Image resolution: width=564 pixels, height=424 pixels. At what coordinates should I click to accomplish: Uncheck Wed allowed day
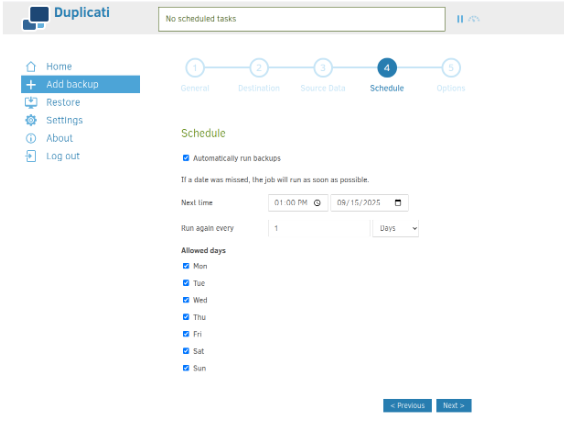pyautogui.click(x=186, y=300)
